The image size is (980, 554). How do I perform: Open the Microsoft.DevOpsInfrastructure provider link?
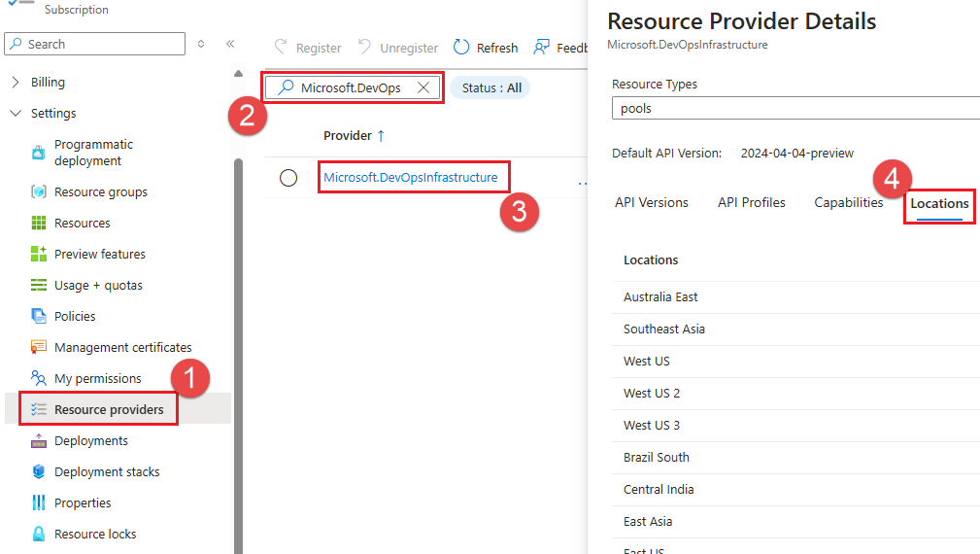coord(410,178)
